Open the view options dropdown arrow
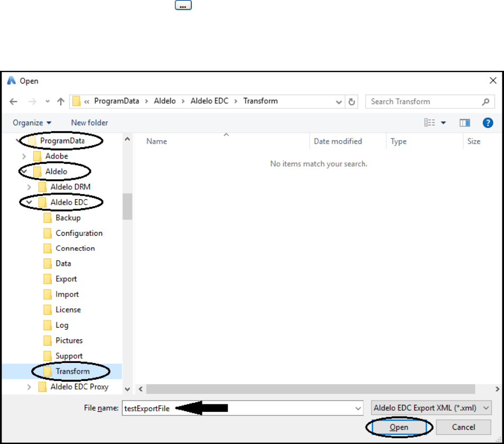The image size is (504, 444). [443, 123]
